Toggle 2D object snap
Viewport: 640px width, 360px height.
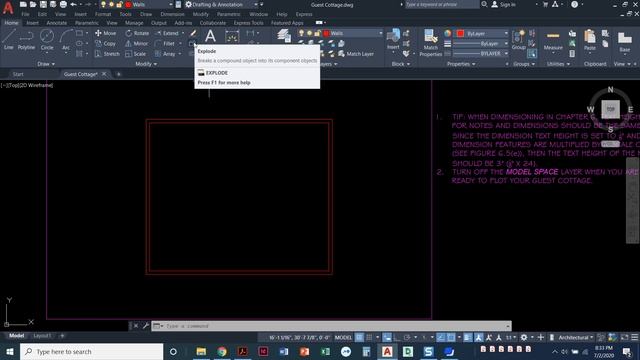[x=451, y=337]
